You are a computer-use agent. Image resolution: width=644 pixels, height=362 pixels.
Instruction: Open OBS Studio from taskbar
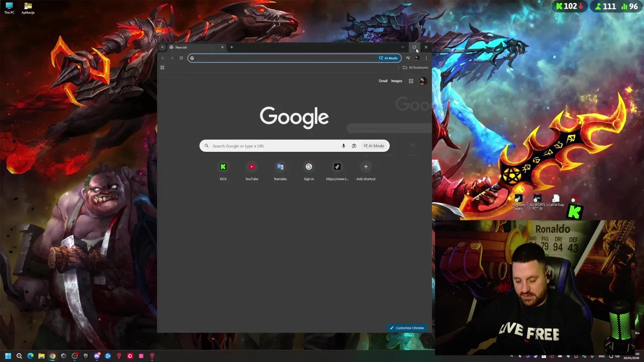[74, 356]
